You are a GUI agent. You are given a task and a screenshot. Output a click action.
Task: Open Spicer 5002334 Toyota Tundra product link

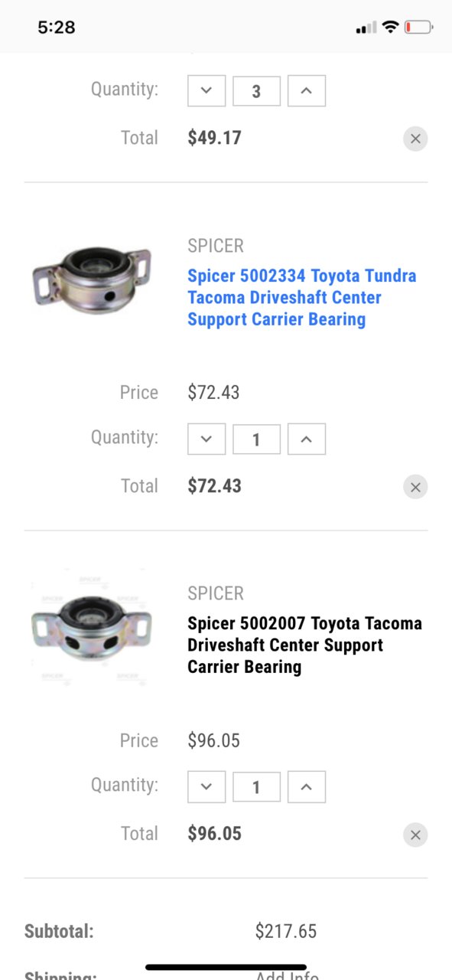(x=302, y=297)
